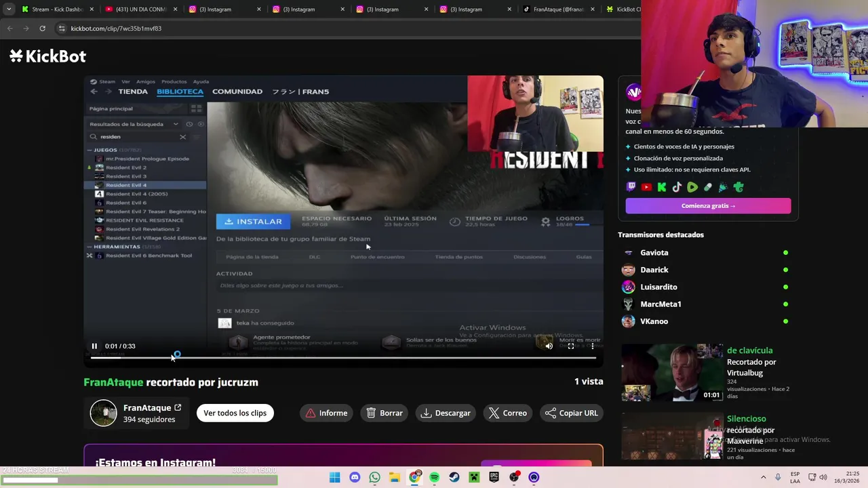Open the Windows Start menu
Screen dimensions: 868x488
coord(334,477)
